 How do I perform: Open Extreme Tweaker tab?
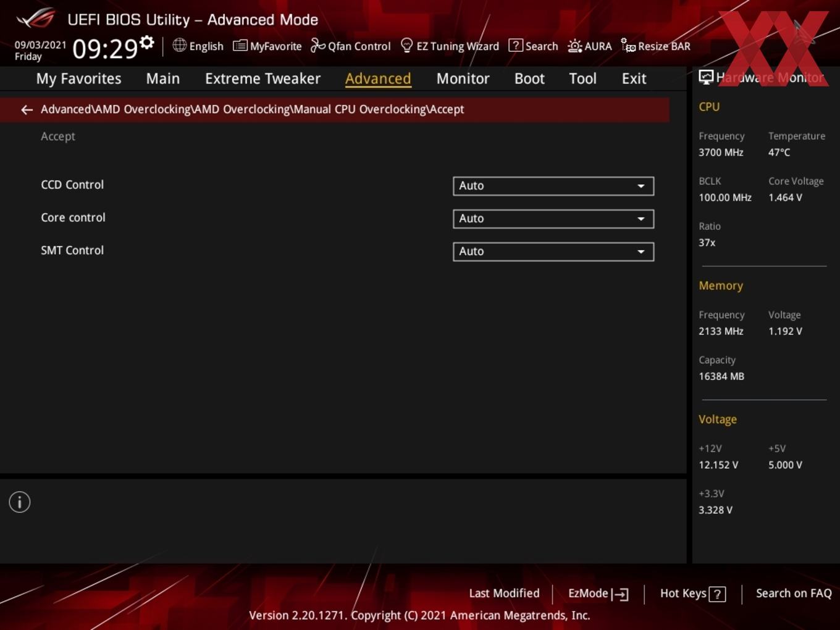tap(262, 78)
